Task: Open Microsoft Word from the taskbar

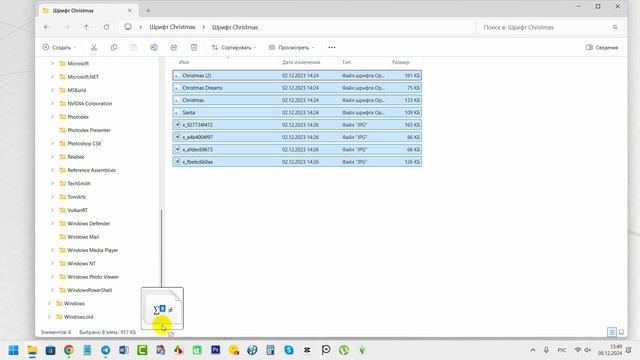Action: point(124,350)
